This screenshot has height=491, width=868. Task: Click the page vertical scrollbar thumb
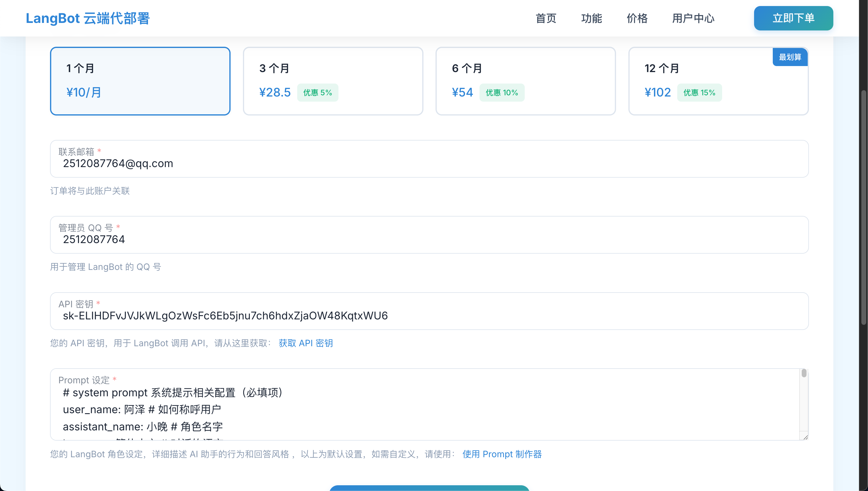pos(863,207)
